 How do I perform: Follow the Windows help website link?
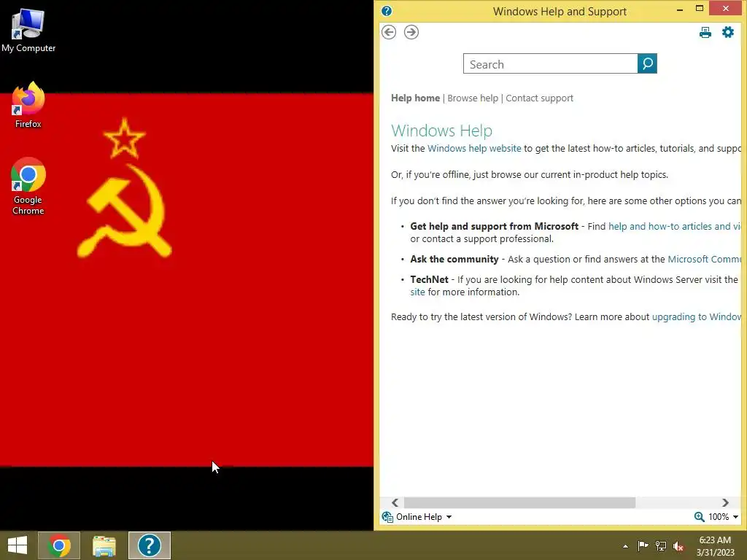point(474,149)
